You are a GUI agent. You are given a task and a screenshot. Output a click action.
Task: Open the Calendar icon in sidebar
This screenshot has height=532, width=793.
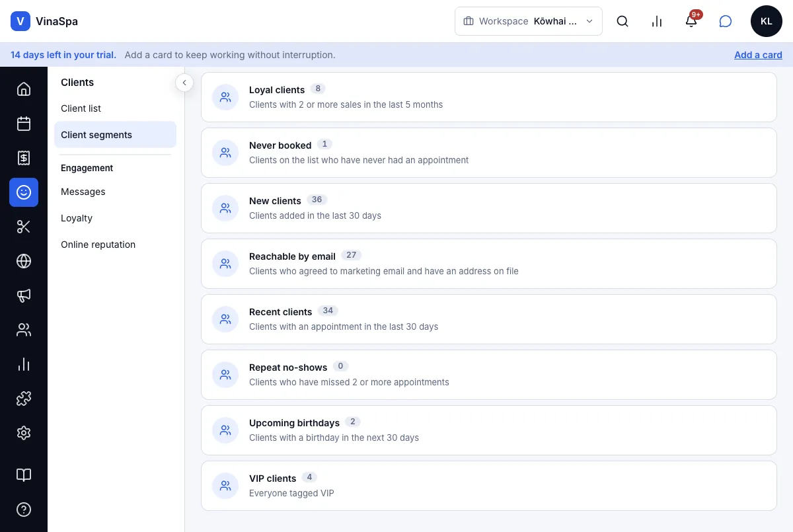pyautogui.click(x=24, y=124)
